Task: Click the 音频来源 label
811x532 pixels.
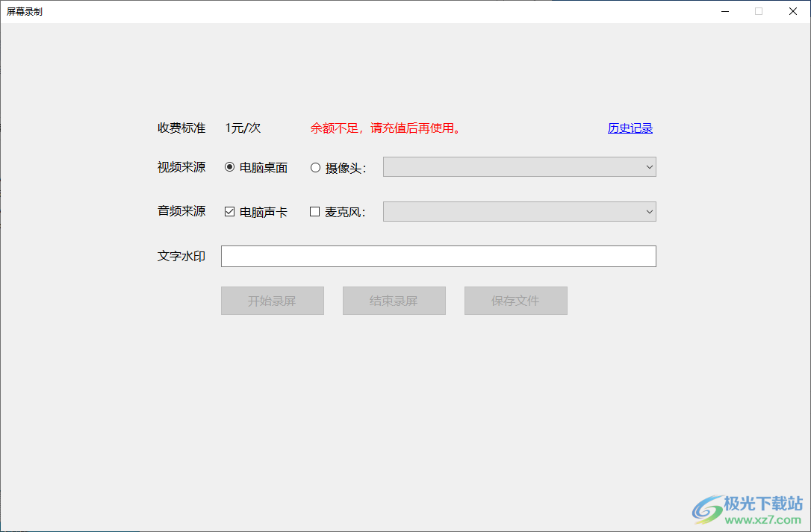Action: click(x=181, y=211)
